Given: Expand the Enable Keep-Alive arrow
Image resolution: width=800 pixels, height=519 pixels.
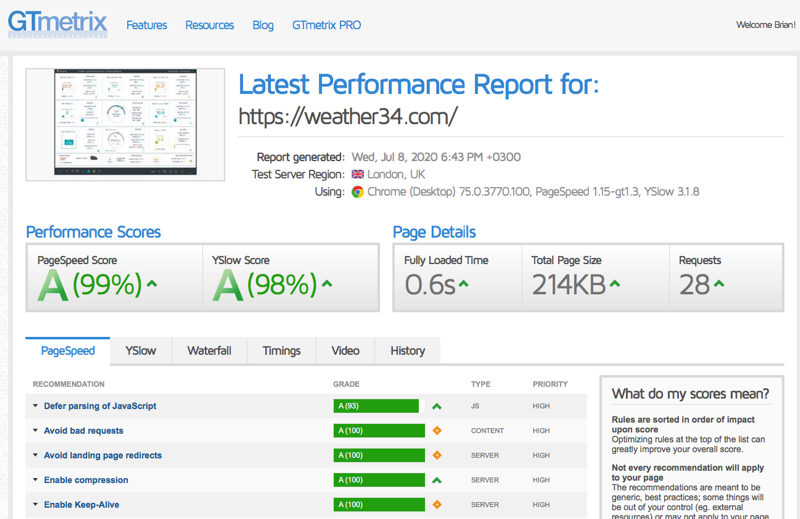Looking at the screenshot, I should [x=35, y=504].
